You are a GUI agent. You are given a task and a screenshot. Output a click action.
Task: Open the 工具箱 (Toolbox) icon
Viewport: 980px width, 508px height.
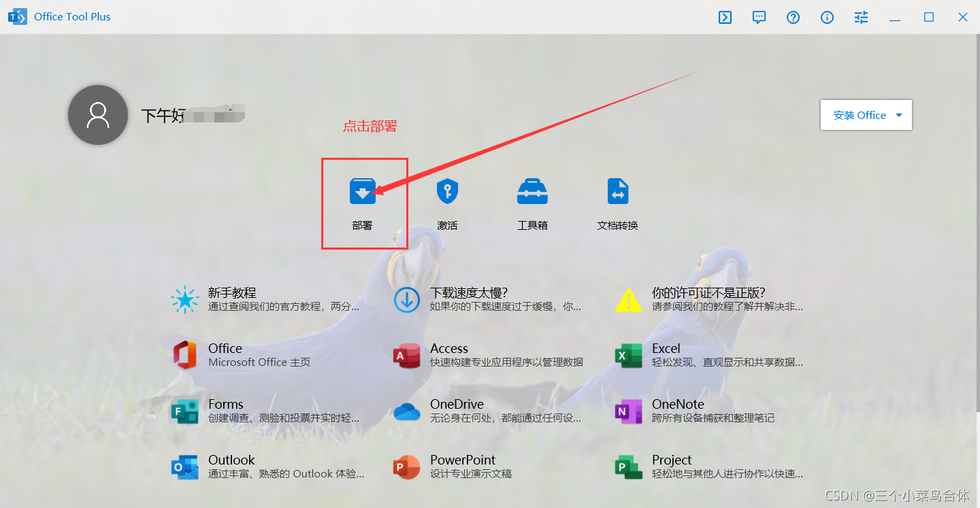click(x=532, y=191)
